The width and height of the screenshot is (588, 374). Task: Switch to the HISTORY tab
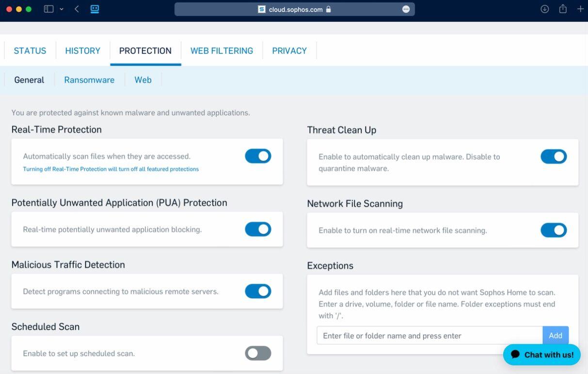pos(83,51)
